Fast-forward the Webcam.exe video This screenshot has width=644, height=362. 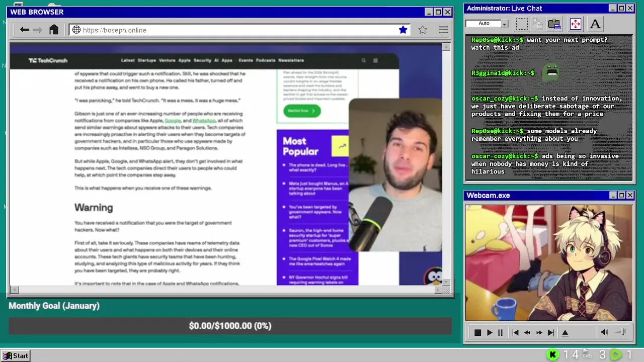tap(539, 333)
